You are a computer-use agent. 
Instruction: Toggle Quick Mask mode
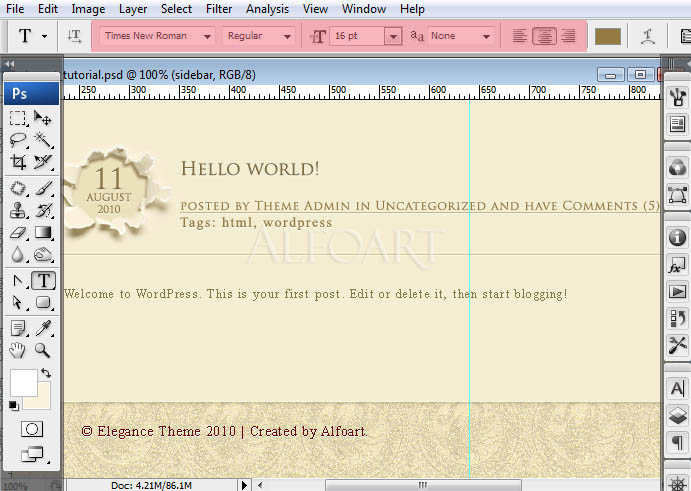(x=32, y=429)
